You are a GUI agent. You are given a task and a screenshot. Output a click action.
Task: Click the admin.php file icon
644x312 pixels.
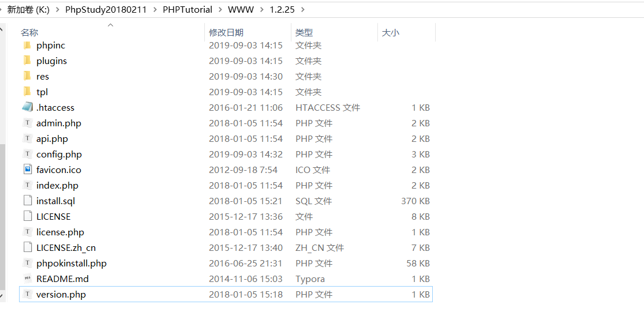coord(27,123)
